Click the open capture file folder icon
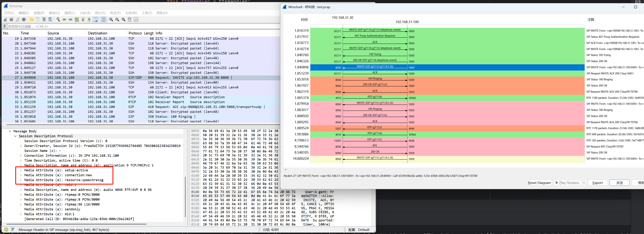The image size is (644, 234). point(32,19)
